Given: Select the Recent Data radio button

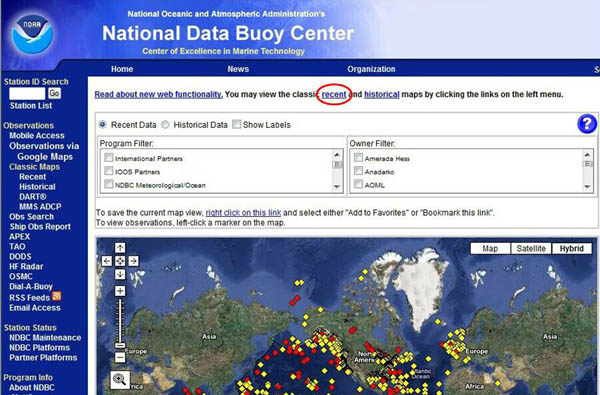Looking at the screenshot, I should [x=103, y=124].
